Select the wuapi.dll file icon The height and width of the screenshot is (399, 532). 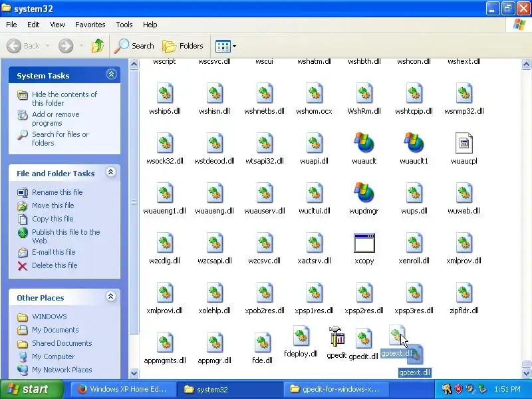click(x=314, y=143)
